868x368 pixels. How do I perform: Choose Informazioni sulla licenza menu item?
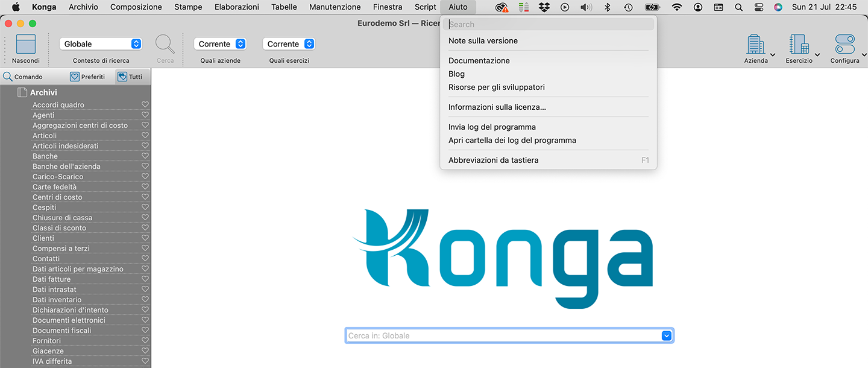(x=497, y=107)
